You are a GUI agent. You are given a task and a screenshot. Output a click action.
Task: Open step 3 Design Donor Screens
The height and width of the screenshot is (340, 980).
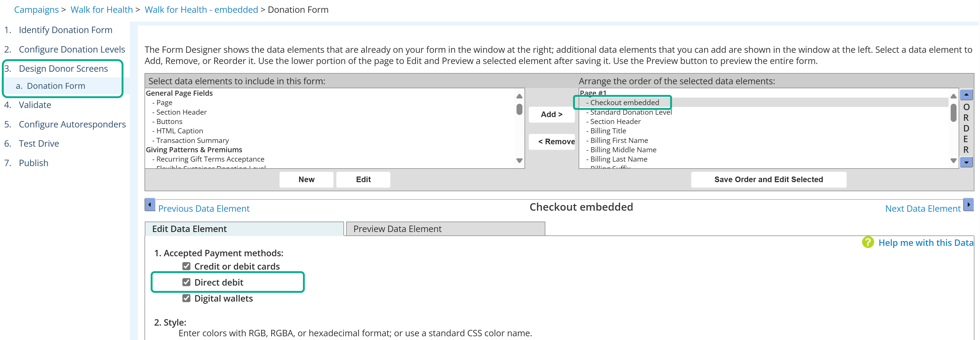63,69
